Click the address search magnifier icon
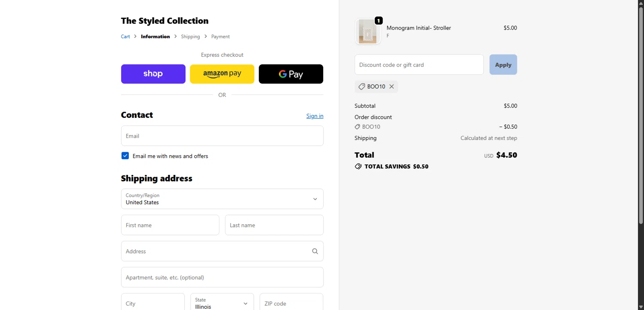Image resolution: width=644 pixels, height=310 pixels. click(315, 251)
